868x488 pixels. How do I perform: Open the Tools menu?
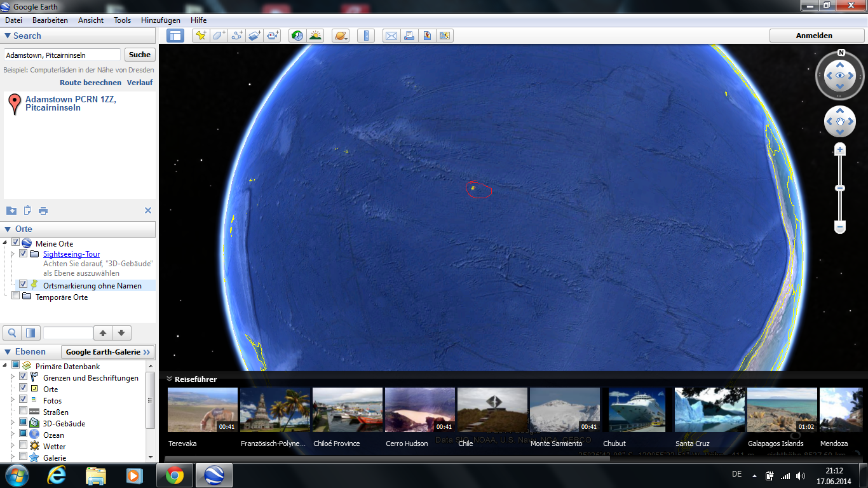[x=123, y=20]
